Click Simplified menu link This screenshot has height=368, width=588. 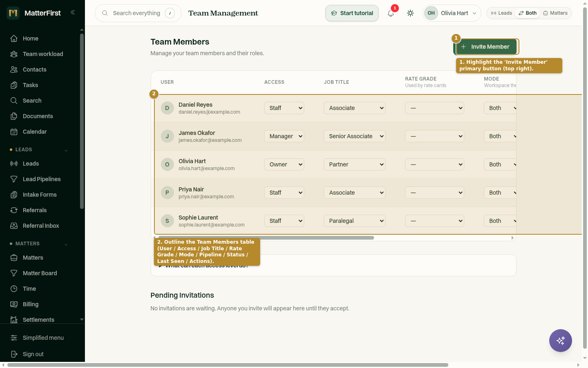tap(43, 338)
